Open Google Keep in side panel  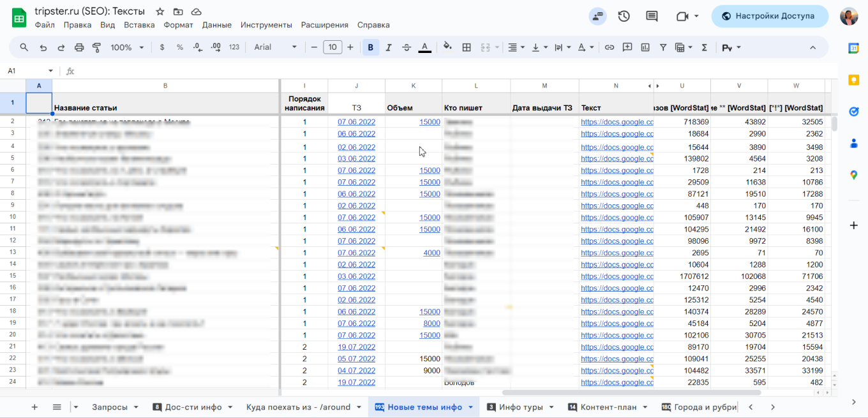click(x=853, y=80)
